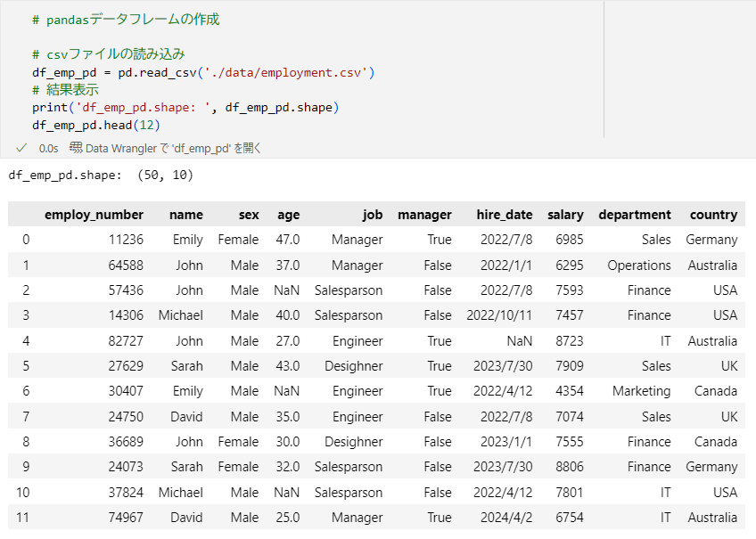This screenshot has width=756, height=539.
Task: Click the name cell Sarah in row 9
Action: [187, 467]
